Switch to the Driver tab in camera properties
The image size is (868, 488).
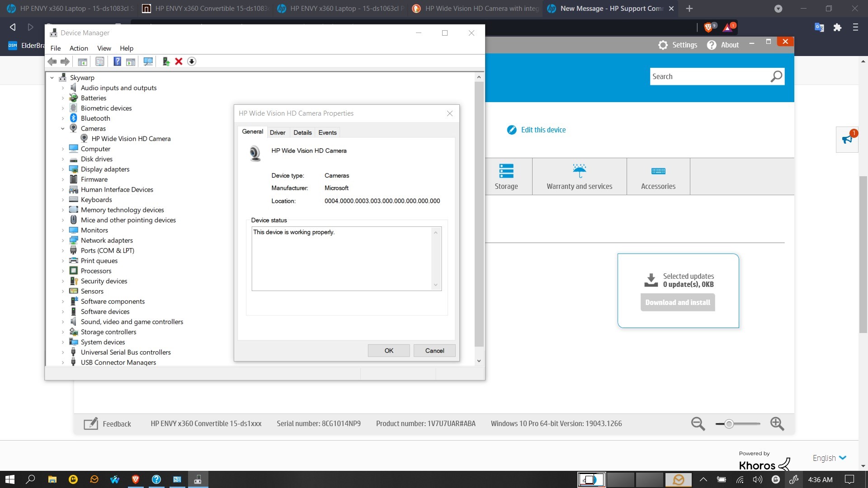coord(277,132)
